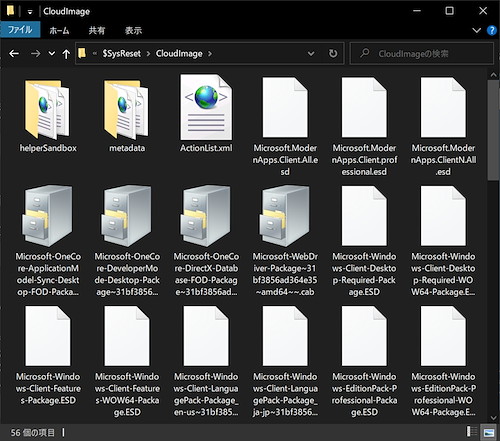Open the recent locations dropdown
500x441 pixels.
[52, 53]
